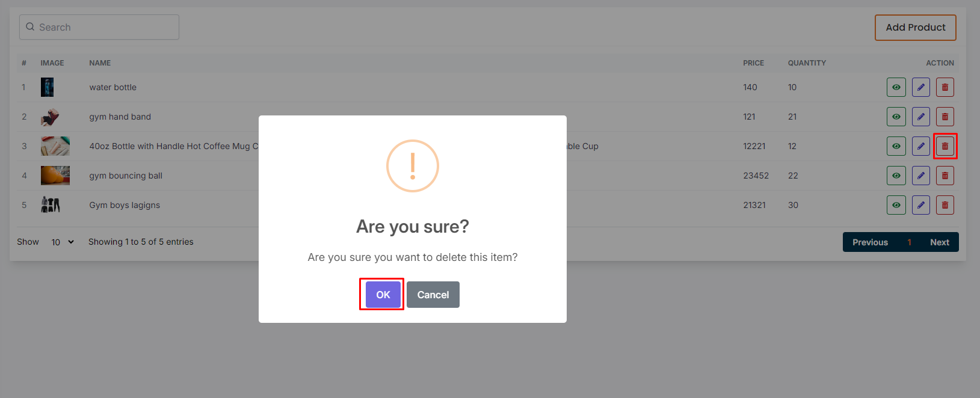Open the water bottle product thumbnail

point(48,87)
